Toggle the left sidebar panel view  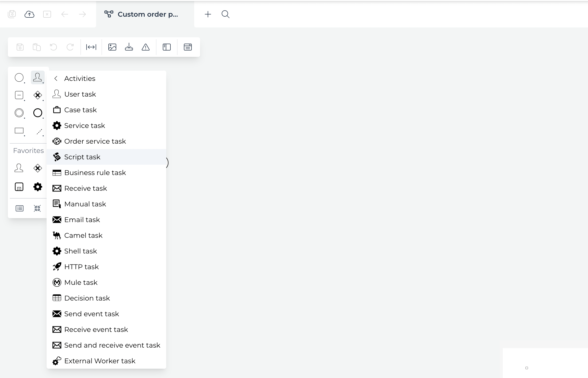(x=166, y=47)
